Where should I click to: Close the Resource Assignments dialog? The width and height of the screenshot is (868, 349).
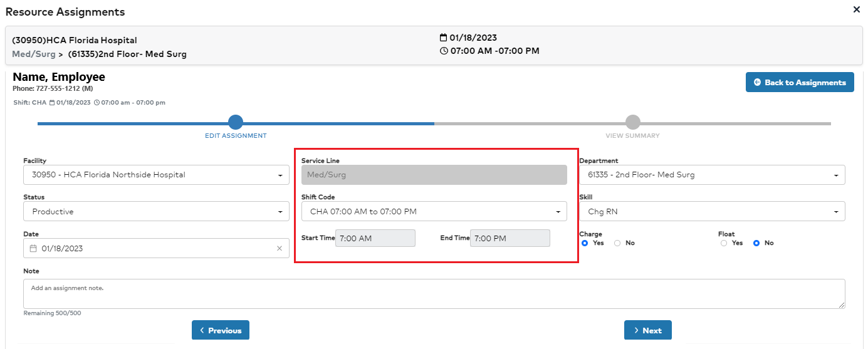pyautogui.click(x=857, y=9)
